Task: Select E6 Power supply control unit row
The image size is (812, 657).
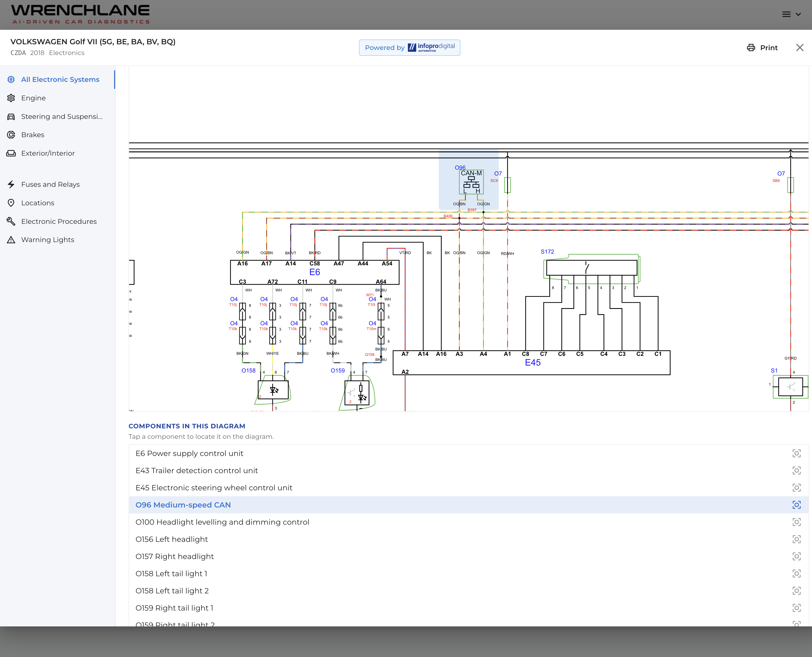Action: [469, 453]
